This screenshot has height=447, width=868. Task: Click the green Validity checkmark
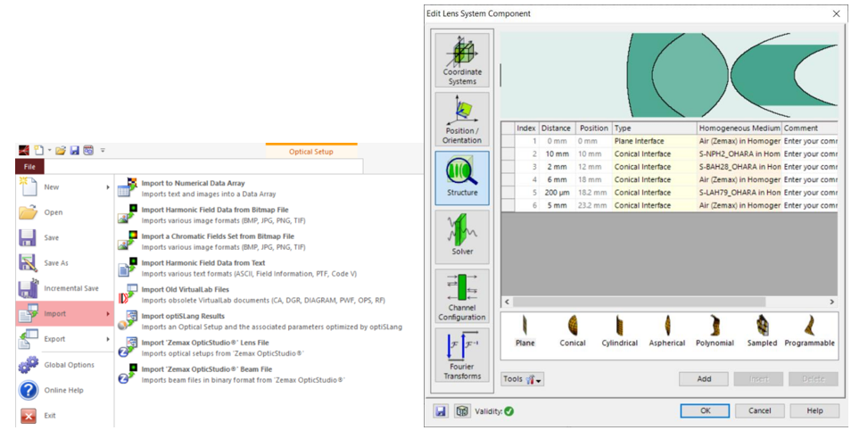[508, 411]
